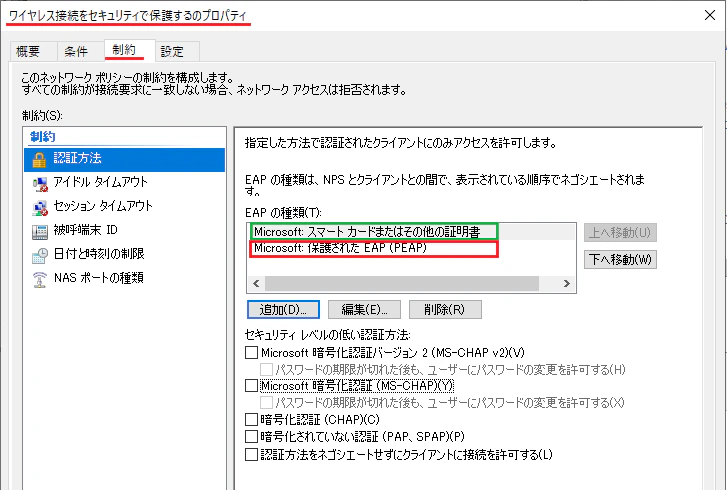Screen dimensions: 727x490
Task: Switch to the 条件 tab
Action: [x=81, y=51]
